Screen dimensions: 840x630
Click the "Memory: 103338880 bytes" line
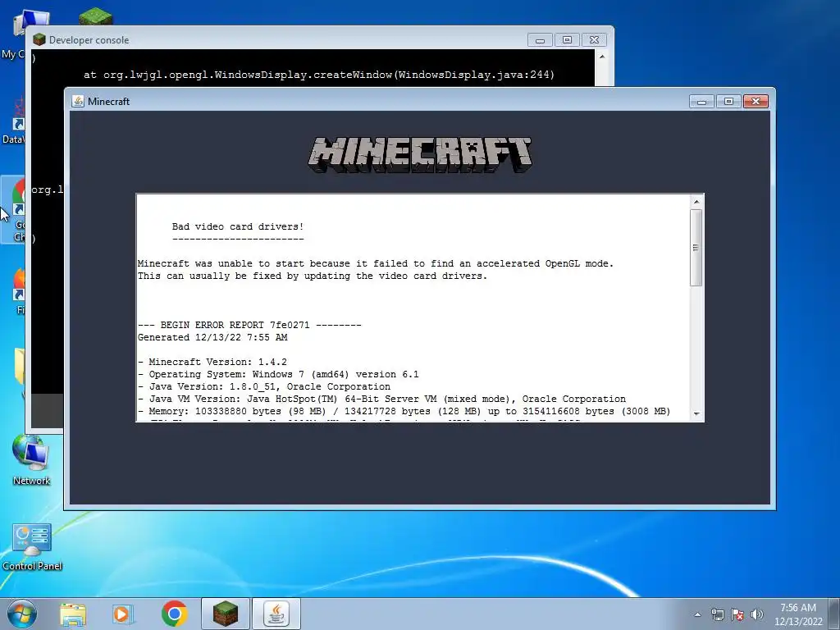(404, 412)
